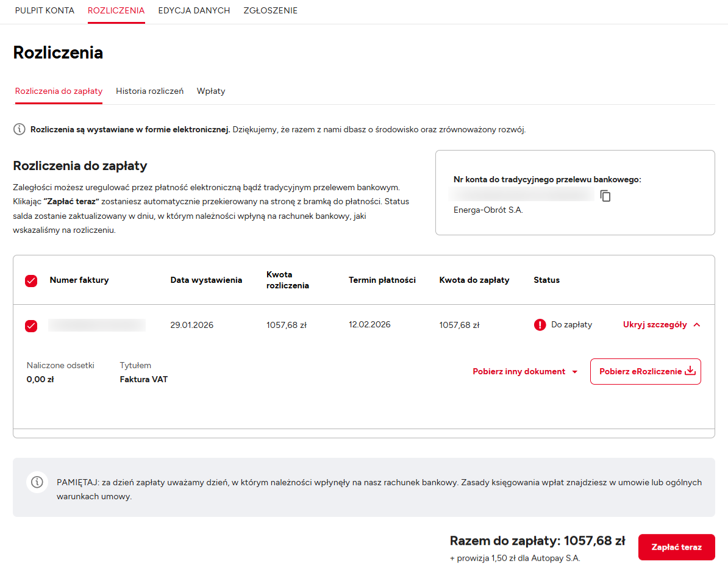Screen dimensions: 728x573
Task: Click the info icon in the PAMIĘTAJ reminder box
Action: pos(37,482)
